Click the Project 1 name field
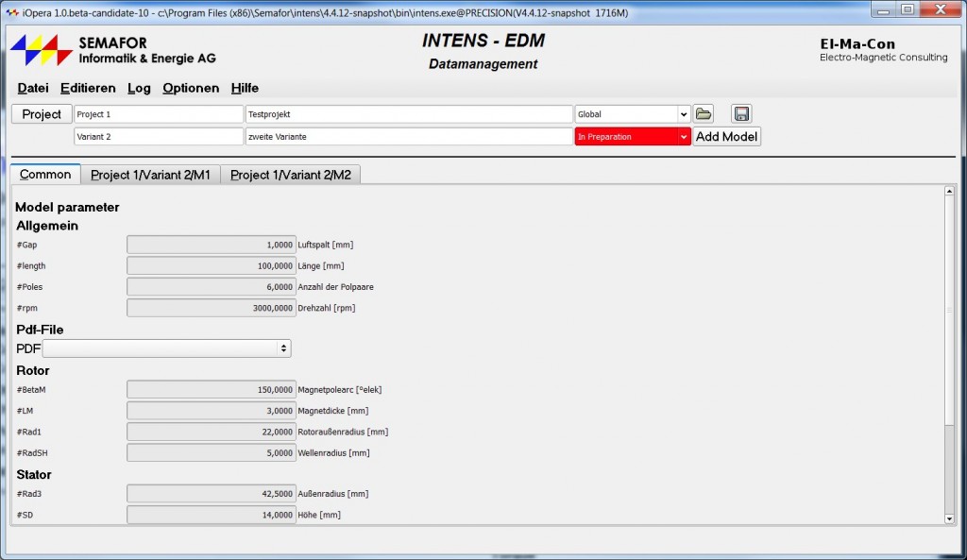Screen dimensions: 967x560 point(159,114)
